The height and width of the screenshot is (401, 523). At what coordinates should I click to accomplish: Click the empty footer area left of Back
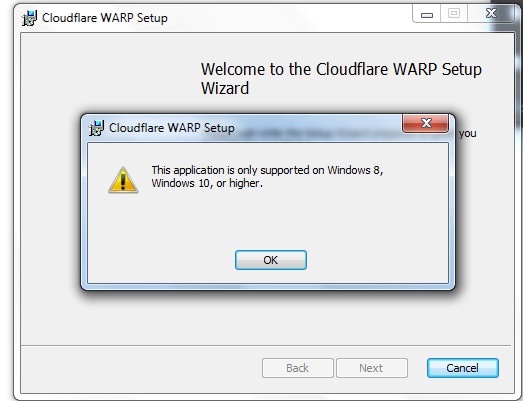(140, 368)
